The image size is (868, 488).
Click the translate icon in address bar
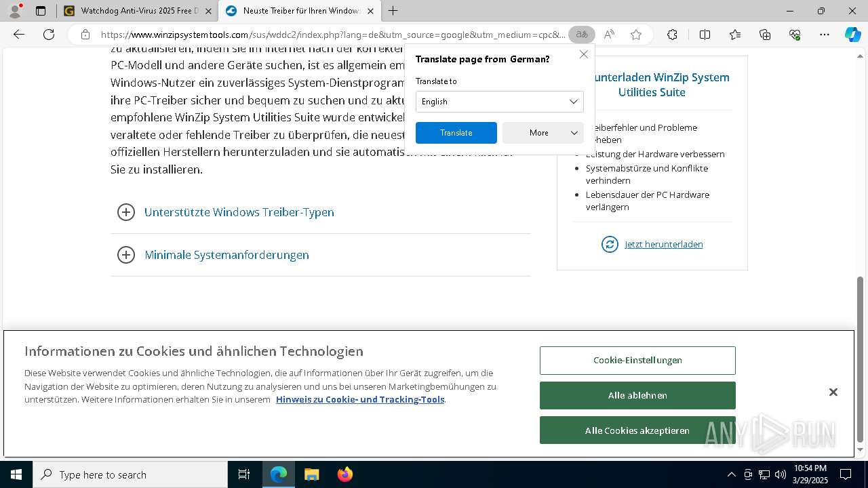point(582,35)
